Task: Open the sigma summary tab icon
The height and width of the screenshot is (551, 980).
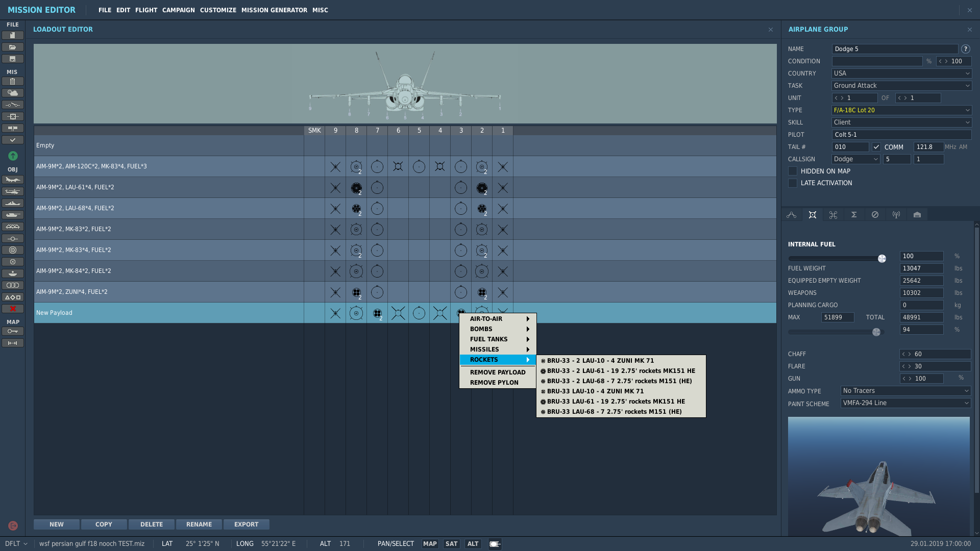Action: pyautogui.click(x=854, y=215)
